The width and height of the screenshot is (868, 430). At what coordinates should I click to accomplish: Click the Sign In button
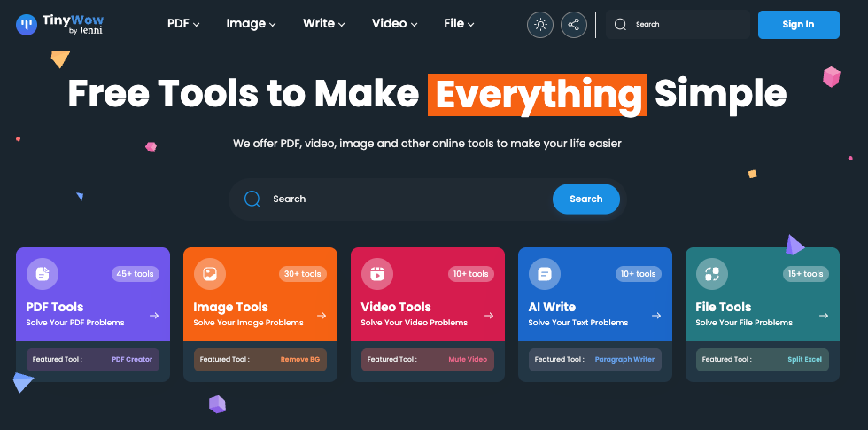click(798, 25)
